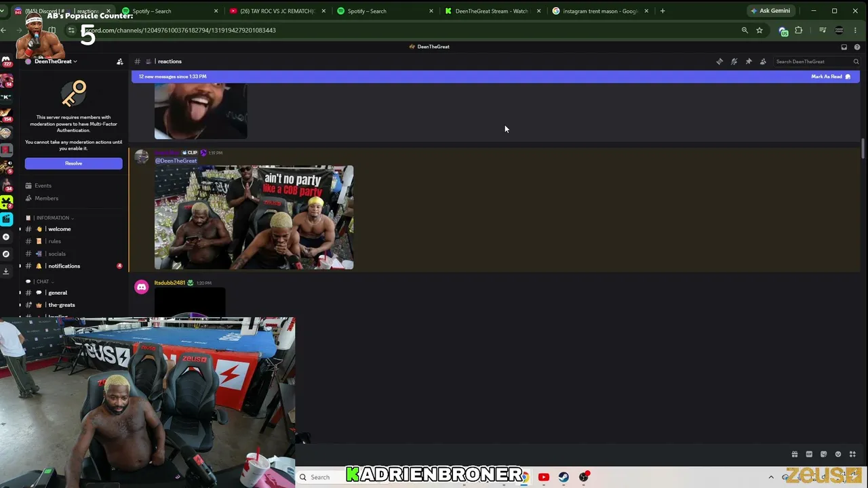Show hidden system tray icons
The image size is (868, 488).
(x=771, y=477)
